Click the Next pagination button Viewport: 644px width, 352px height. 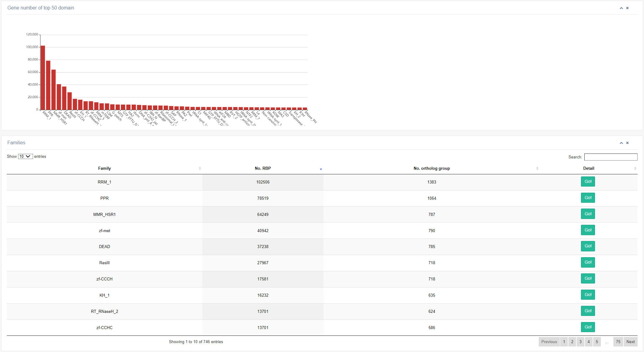pos(630,342)
